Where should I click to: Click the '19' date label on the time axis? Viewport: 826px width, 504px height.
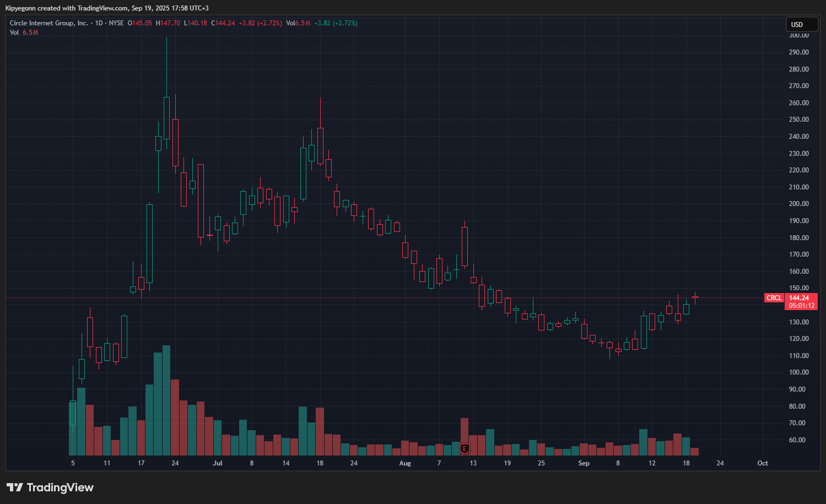[508, 463]
